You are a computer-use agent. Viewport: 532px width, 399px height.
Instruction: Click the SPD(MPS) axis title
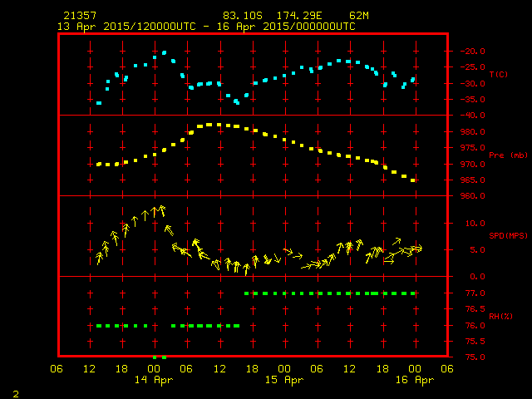pyautogui.click(x=508, y=235)
